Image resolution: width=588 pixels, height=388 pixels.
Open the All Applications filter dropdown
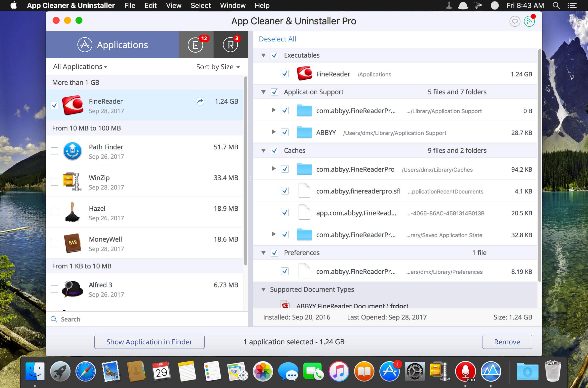pos(79,66)
